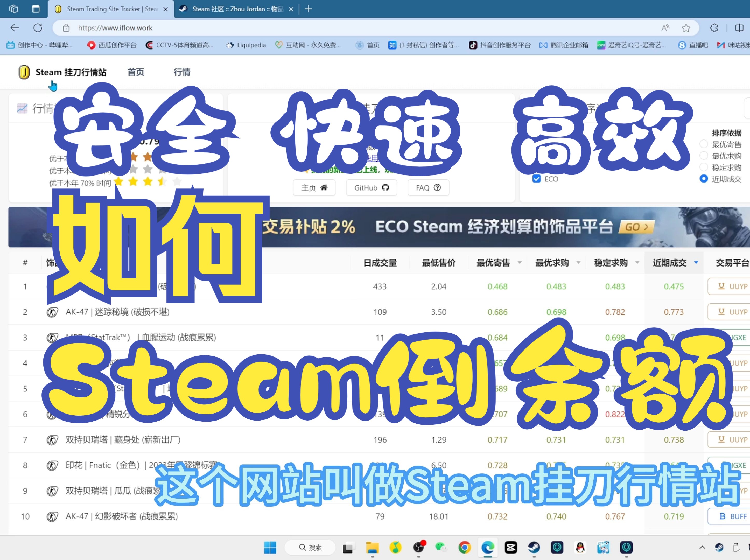
Task: Open 行情 in site navigation
Action: pyautogui.click(x=182, y=72)
